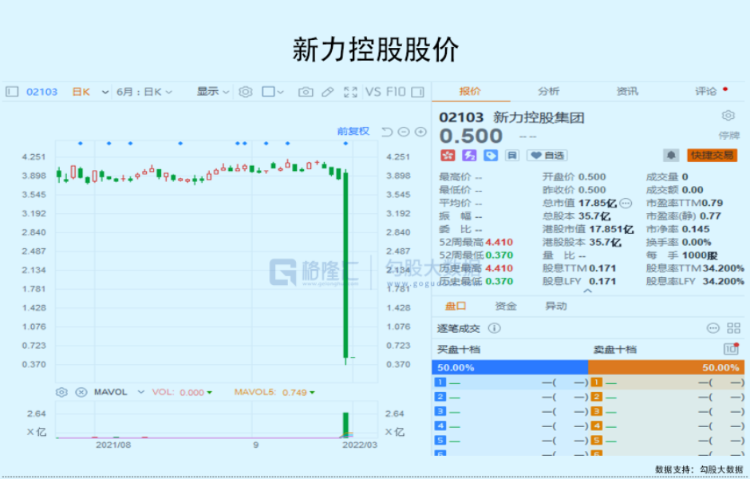
Task: Open chart settings gear next to 显示
Action: 245,92
